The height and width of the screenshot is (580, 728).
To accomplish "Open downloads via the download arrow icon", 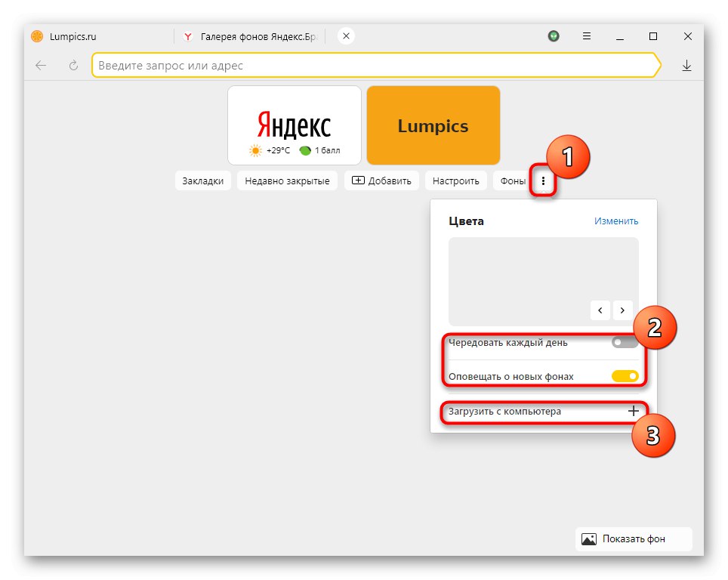I will click(686, 66).
